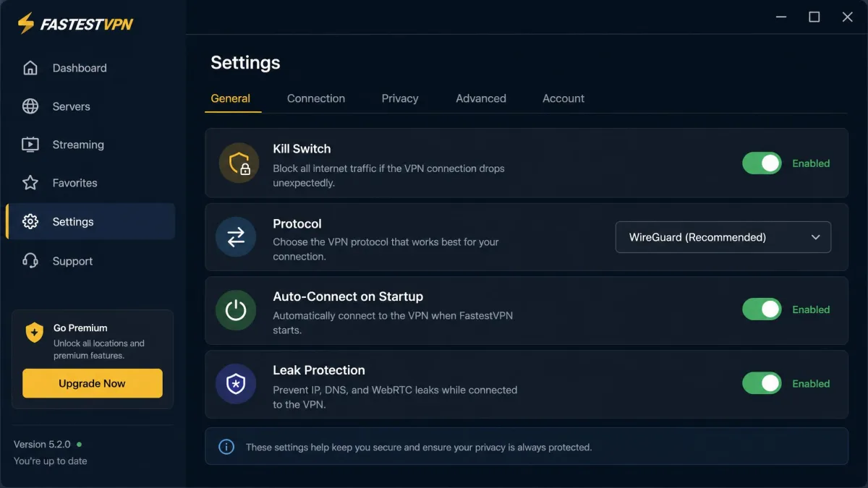Viewport: 868px width, 488px height.
Task: Close the FastestVPN window
Action: pyautogui.click(x=848, y=17)
